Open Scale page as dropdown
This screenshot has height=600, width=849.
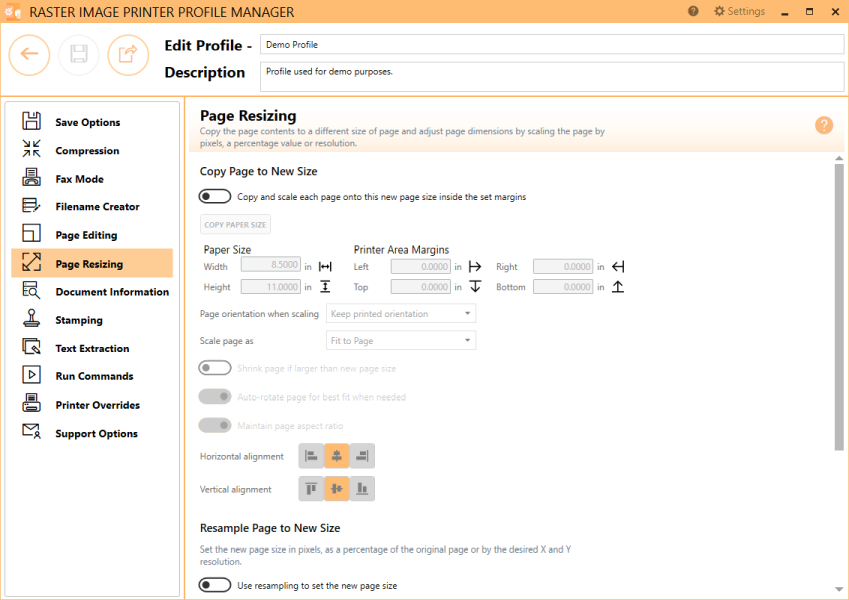pos(401,340)
